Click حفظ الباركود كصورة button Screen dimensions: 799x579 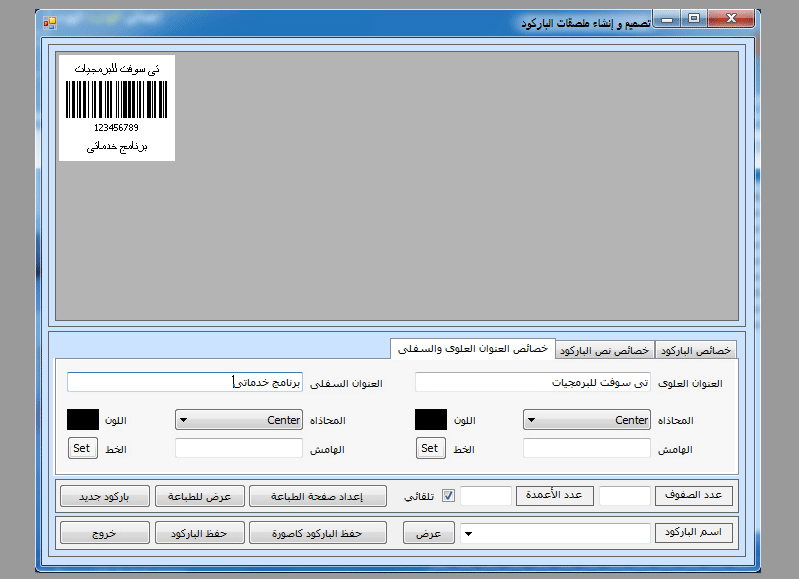pyautogui.click(x=317, y=533)
